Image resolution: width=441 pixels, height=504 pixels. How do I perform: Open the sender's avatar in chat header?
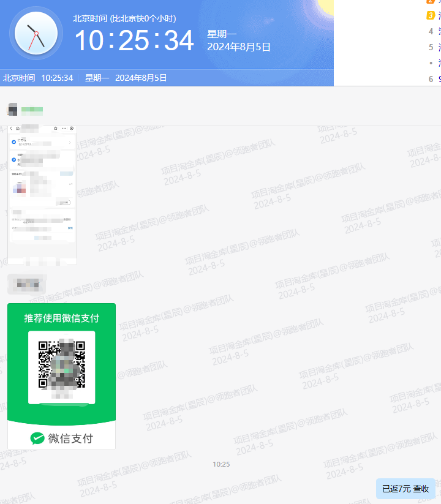pyautogui.click(x=12, y=110)
